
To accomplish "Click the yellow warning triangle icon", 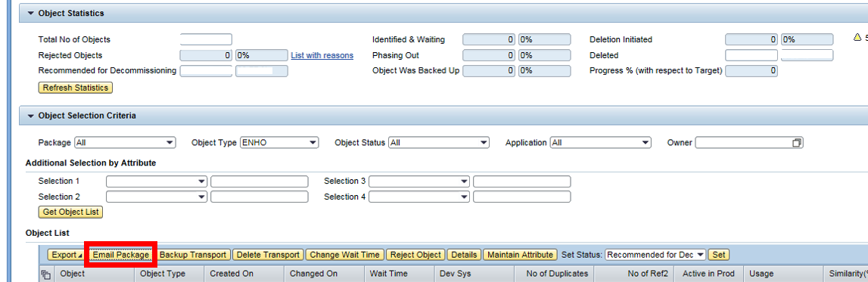I will [857, 38].
